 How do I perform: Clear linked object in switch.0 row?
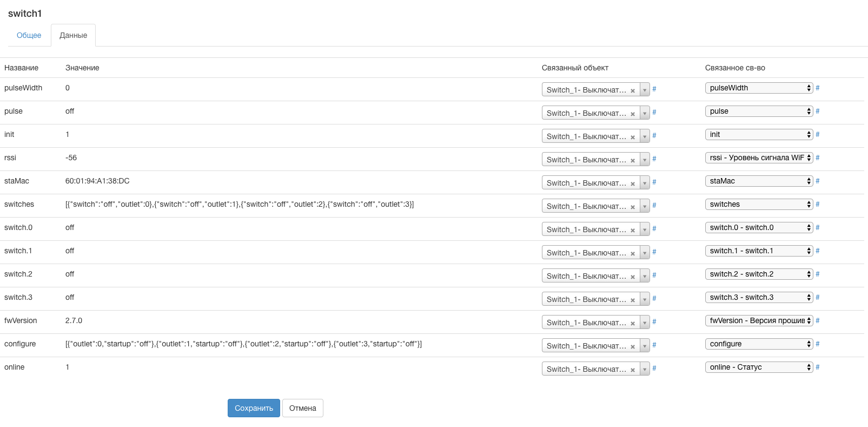tap(632, 230)
